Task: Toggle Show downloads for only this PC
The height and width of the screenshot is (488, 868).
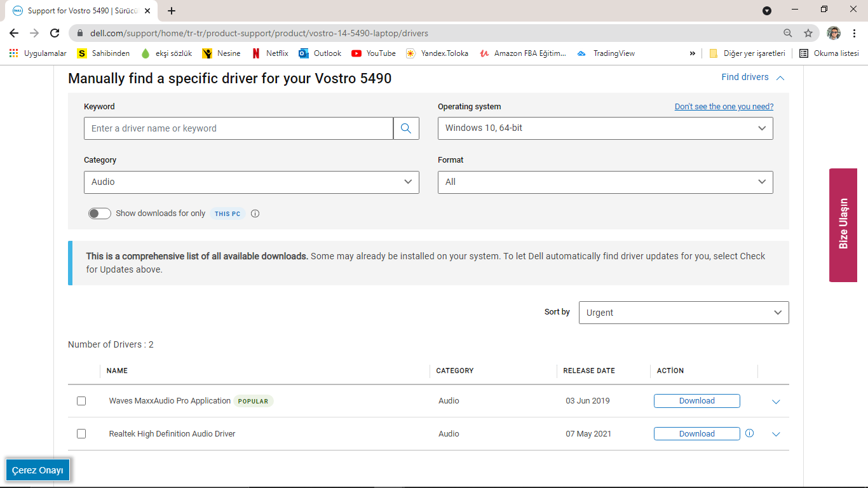Action: [x=100, y=213]
